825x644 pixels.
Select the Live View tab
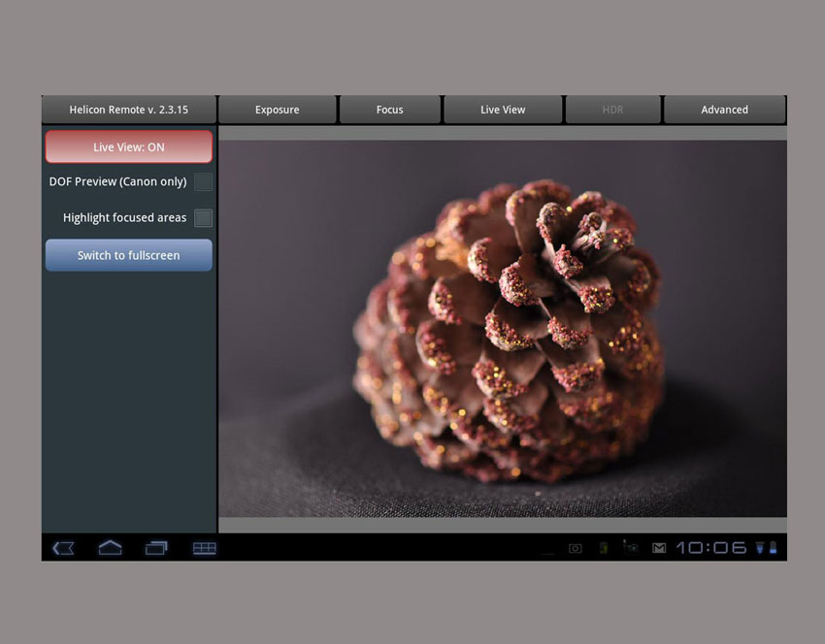click(503, 110)
